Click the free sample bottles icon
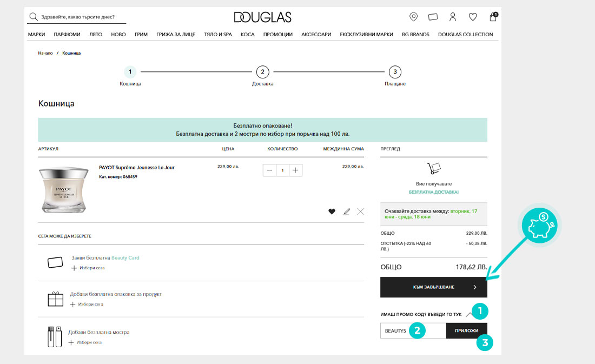 (x=55, y=336)
